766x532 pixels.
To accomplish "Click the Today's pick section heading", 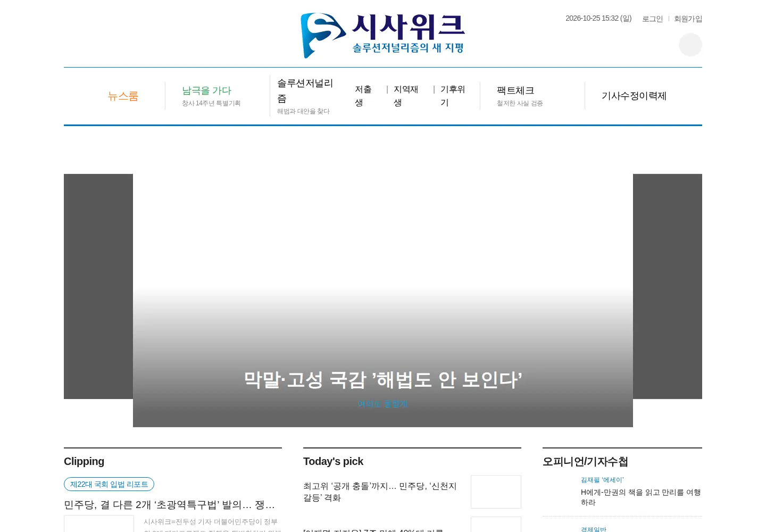I will click(333, 461).
